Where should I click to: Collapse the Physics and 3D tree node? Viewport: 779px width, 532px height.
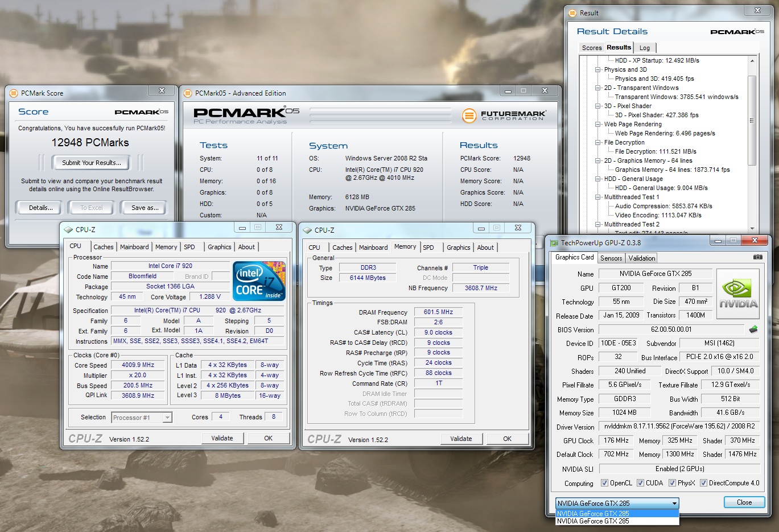pos(598,69)
